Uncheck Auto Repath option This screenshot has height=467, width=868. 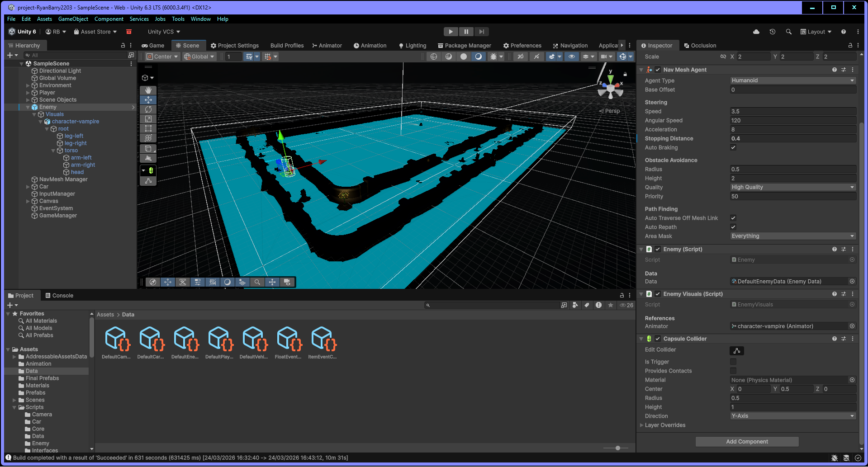[x=733, y=227]
